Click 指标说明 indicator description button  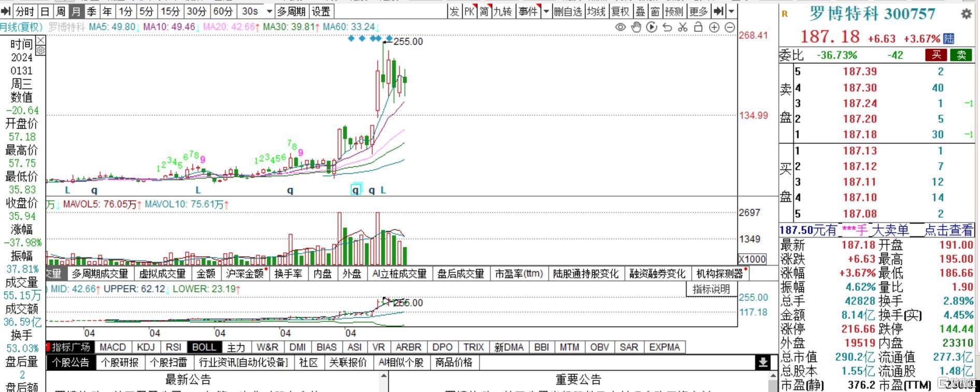(x=711, y=289)
